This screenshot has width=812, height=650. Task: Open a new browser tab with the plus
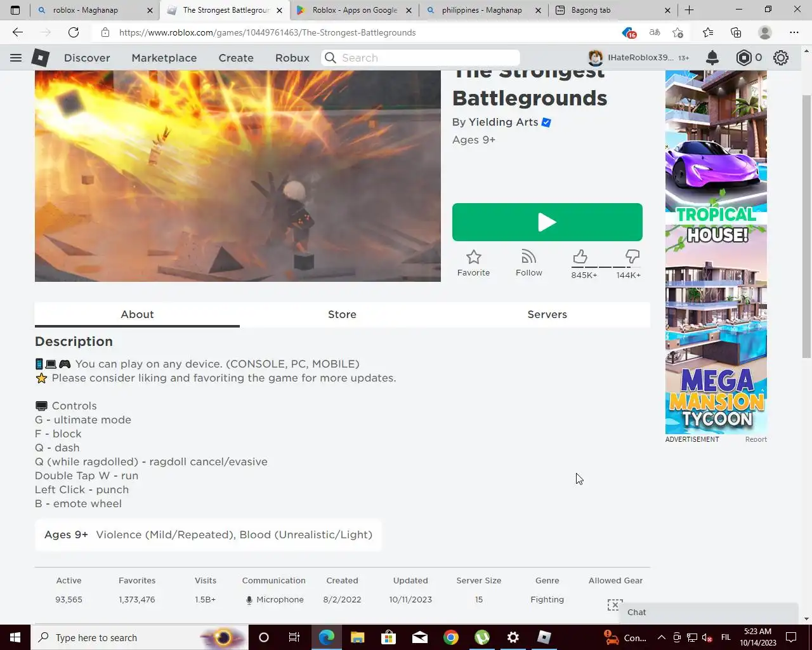tap(689, 10)
